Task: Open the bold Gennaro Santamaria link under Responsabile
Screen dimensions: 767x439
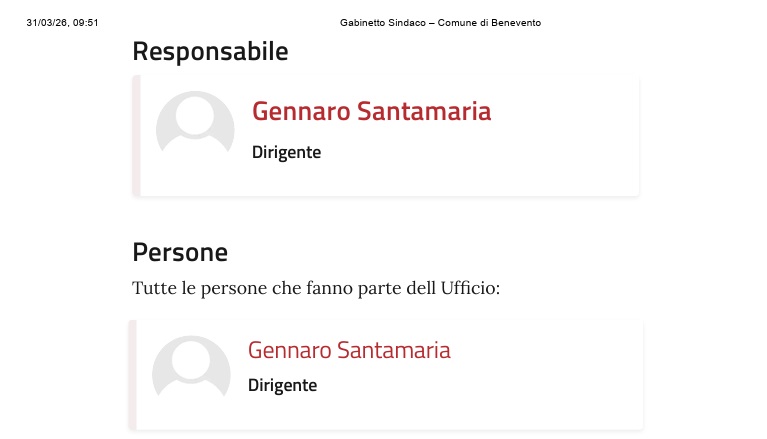Action: 371,111
